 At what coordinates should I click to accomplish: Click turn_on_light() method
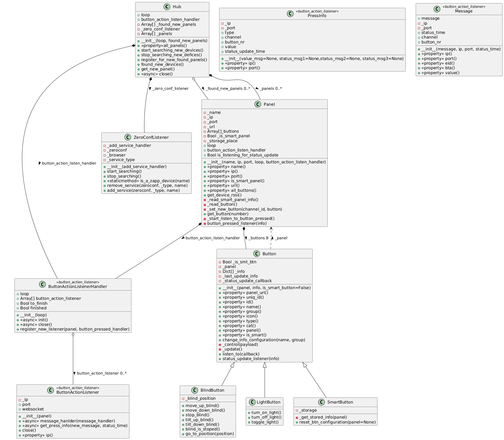click(x=266, y=412)
